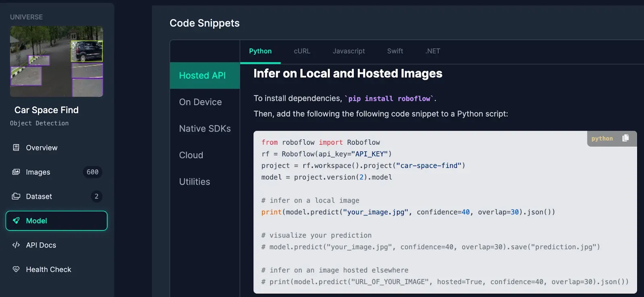
Task: Click the Car Space Find project title
Action: 46,110
